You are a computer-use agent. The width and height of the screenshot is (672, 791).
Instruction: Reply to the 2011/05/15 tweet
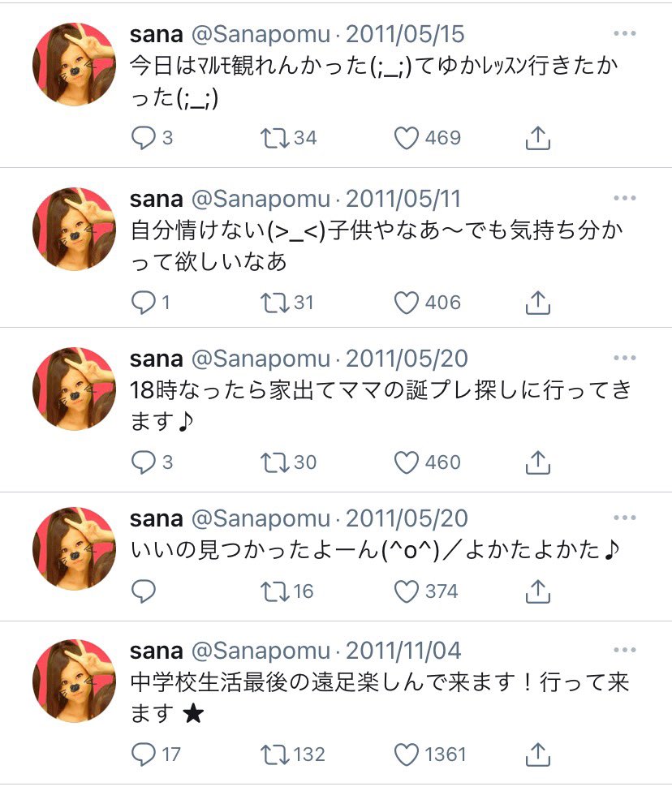[143, 139]
